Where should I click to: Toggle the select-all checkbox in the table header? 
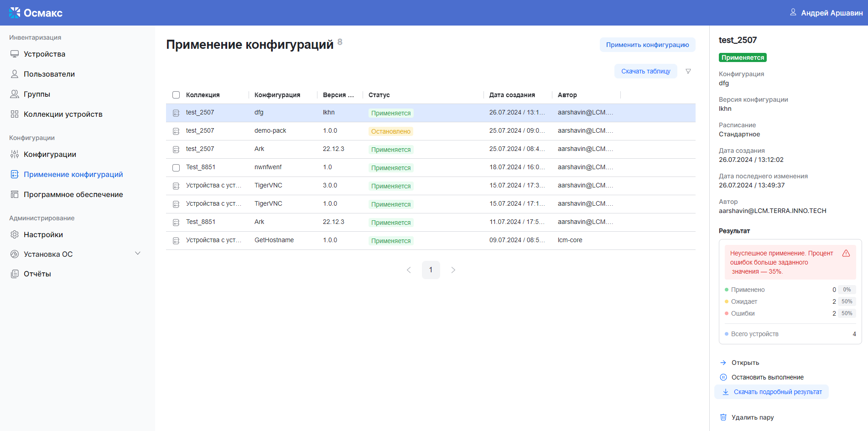tap(176, 95)
